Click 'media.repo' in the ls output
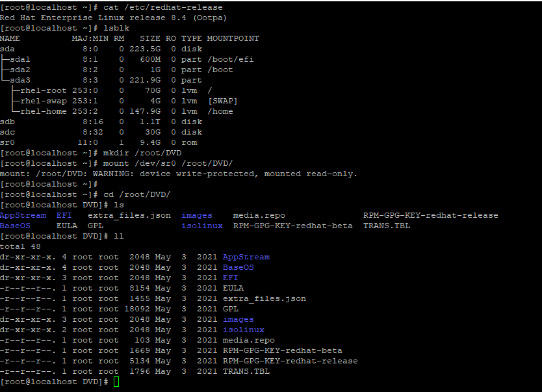The width and height of the screenshot is (542, 392). coord(259,215)
